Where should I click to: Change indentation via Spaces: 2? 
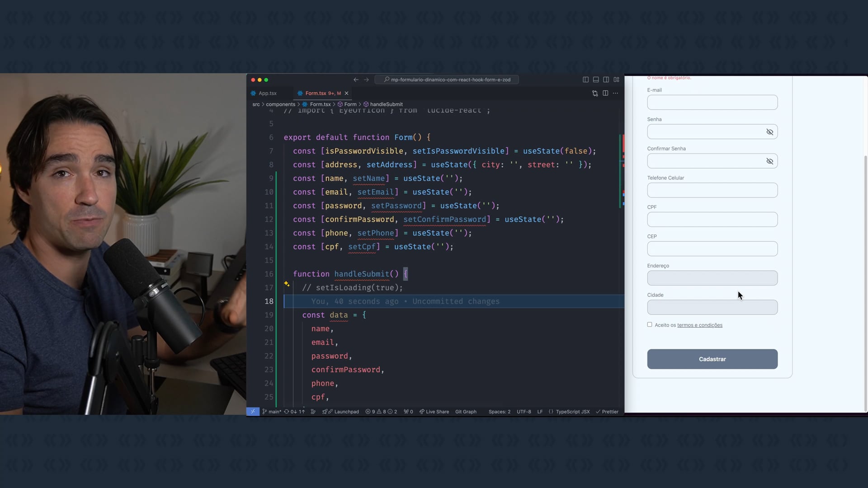[500, 412]
